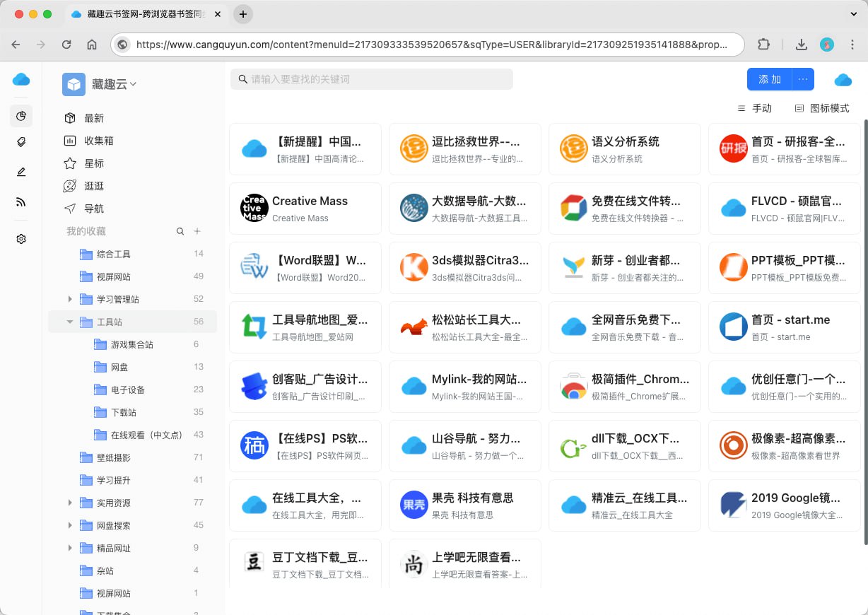Expand the 学习管理站 folder
Image resolution: width=868 pixels, height=615 pixels.
70,299
